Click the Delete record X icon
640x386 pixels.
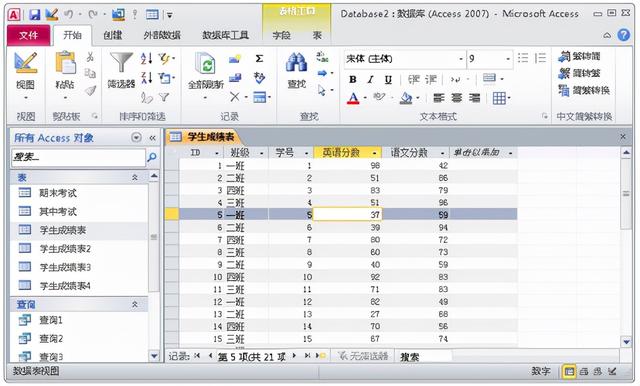(x=234, y=97)
